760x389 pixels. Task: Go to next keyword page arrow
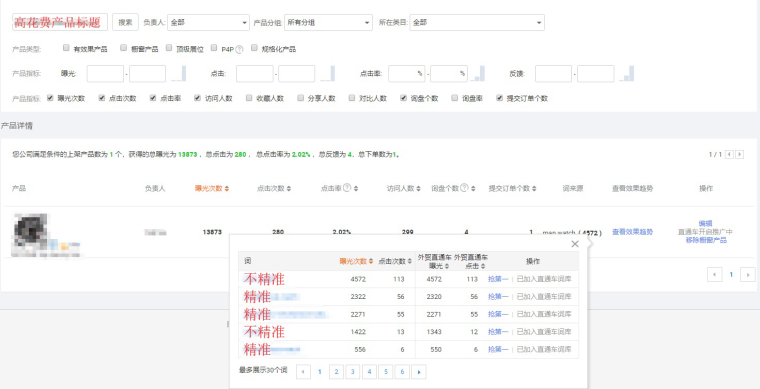[x=419, y=372]
